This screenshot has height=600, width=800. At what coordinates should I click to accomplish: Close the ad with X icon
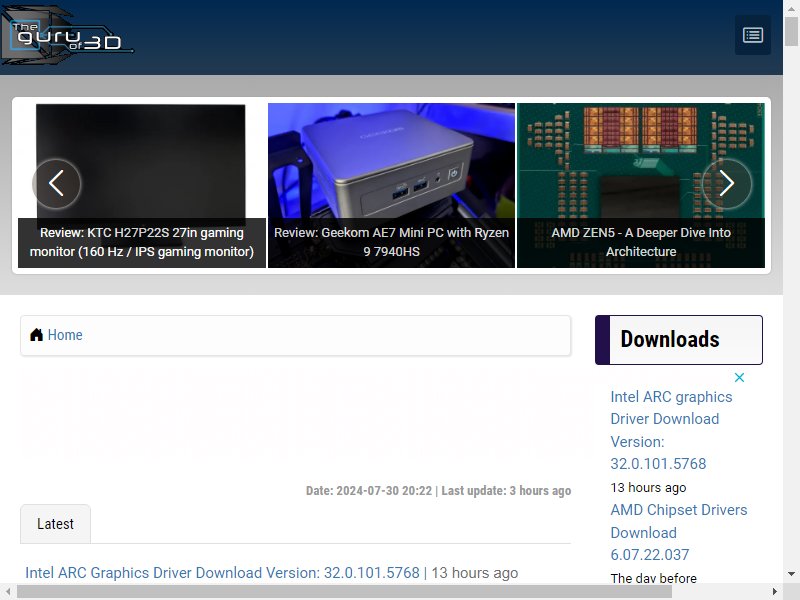coord(739,378)
